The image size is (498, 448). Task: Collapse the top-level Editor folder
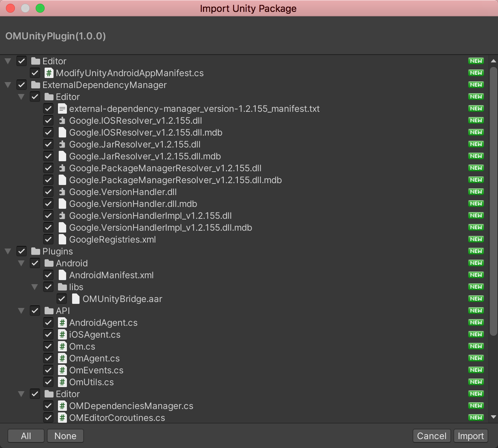[x=8, y=61]
